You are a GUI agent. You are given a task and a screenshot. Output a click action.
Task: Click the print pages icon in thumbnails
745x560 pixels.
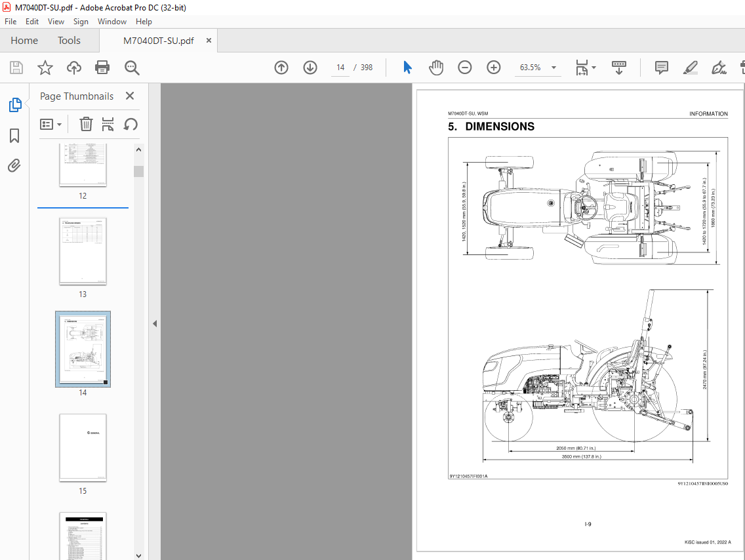coord(108,124)
